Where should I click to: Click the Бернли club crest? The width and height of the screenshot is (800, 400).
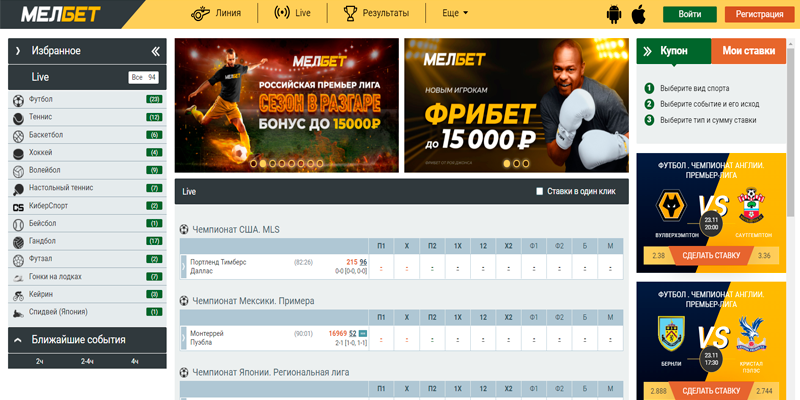click(670, 334)
